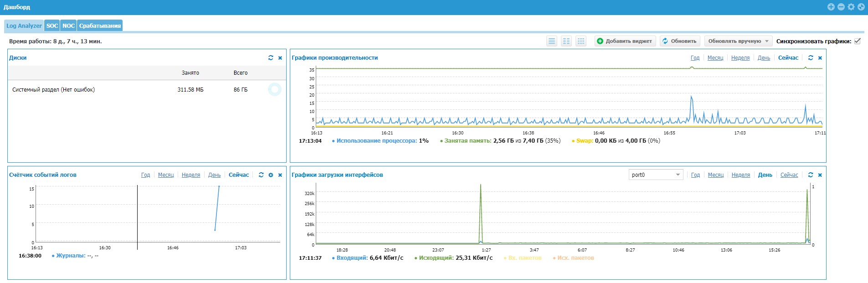Image resolution: width=868 pixels, height=283 pixels.
Task: Click the CPU spike near 16:55 in performance chart
Action: click(692, 109)
